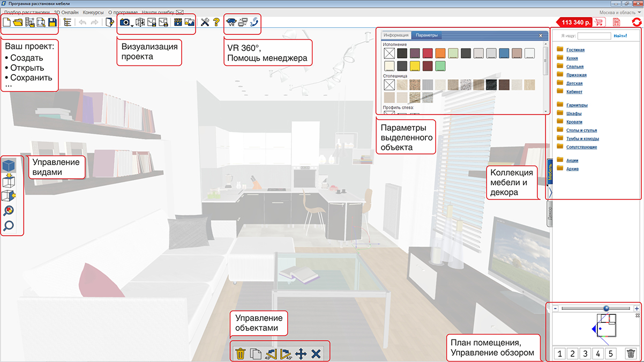Create a new project with blank page icon
Screen dimensions: 644x362
point(6,23)
